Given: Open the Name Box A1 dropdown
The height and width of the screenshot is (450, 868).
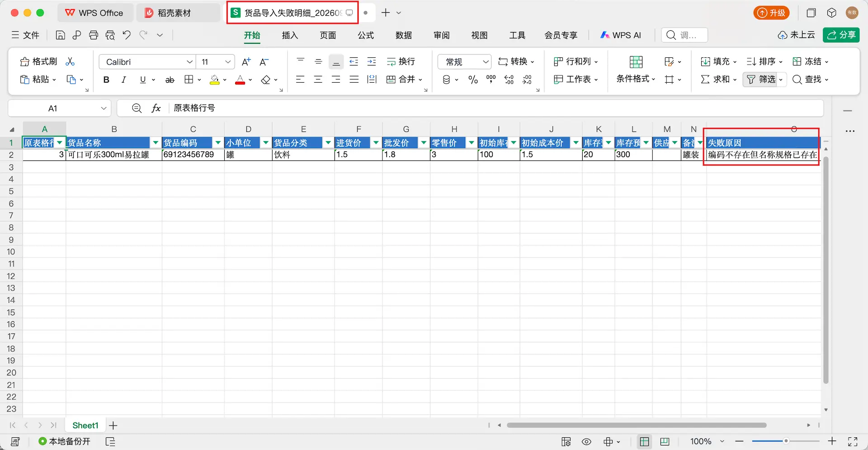Looking at the screenshot, I should tap(104, 108).
